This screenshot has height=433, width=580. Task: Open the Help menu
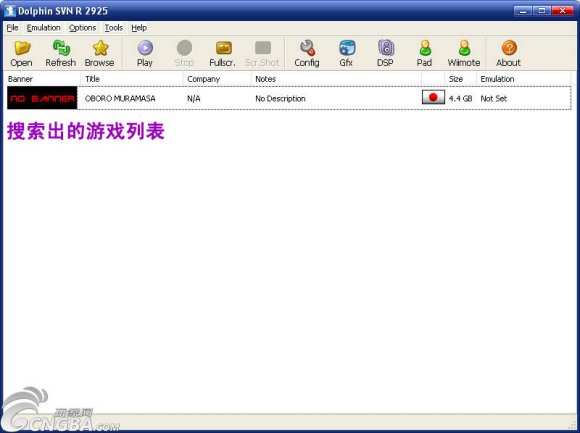[139, 28]
